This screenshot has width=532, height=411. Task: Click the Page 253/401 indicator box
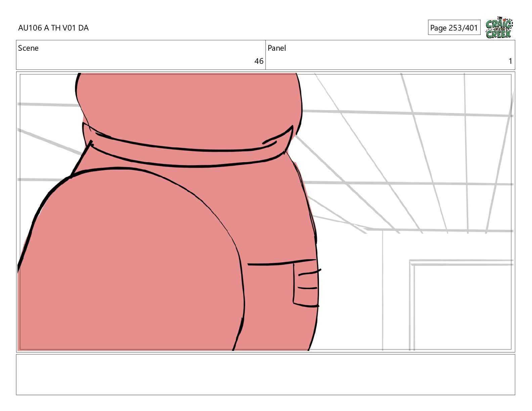(454, 28)
